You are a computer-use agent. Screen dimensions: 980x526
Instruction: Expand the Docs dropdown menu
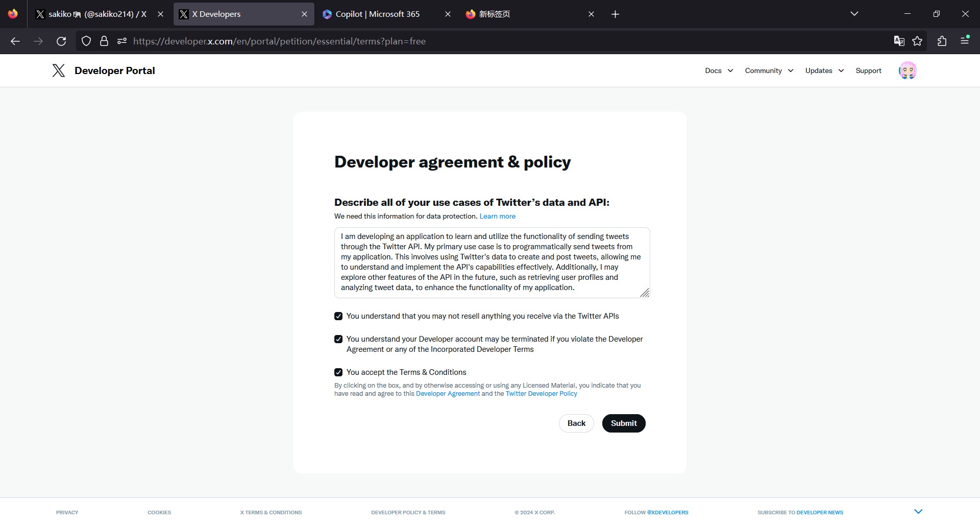[x=719, y=70]
